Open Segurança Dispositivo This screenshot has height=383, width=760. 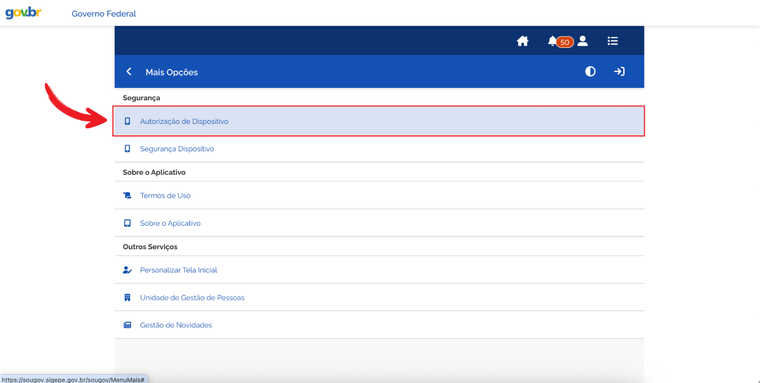pos(379,149)
